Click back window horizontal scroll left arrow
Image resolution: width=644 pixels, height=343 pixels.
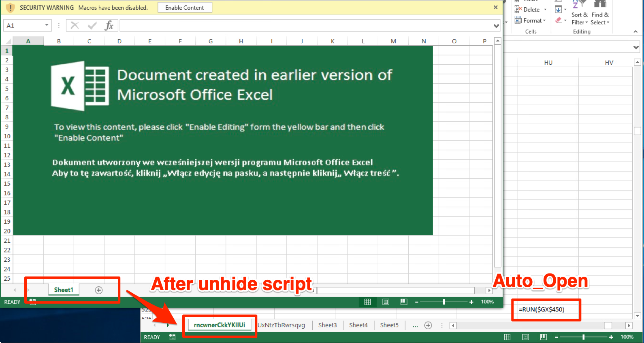coord(453,326)
